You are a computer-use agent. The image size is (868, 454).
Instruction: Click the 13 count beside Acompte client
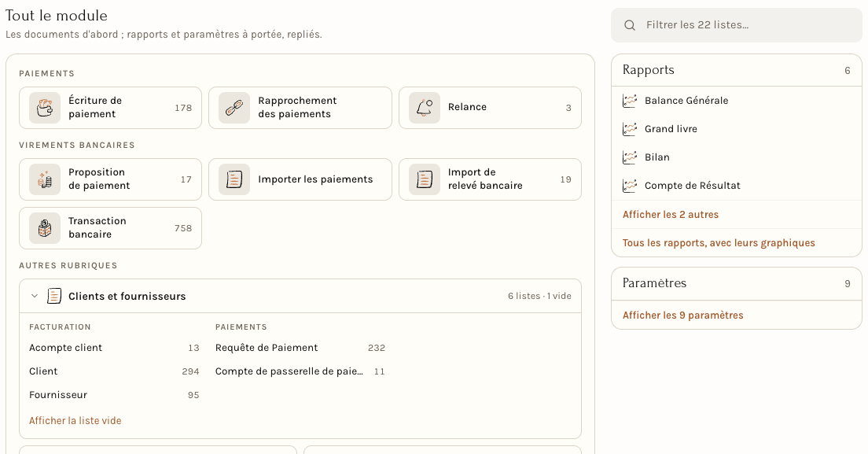point(193,348)
